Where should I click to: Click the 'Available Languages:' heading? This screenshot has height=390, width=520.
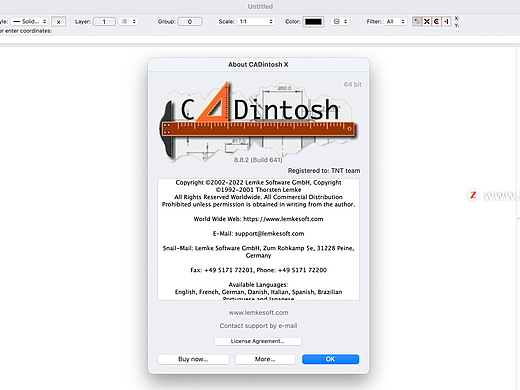click(x=258, y=285)
